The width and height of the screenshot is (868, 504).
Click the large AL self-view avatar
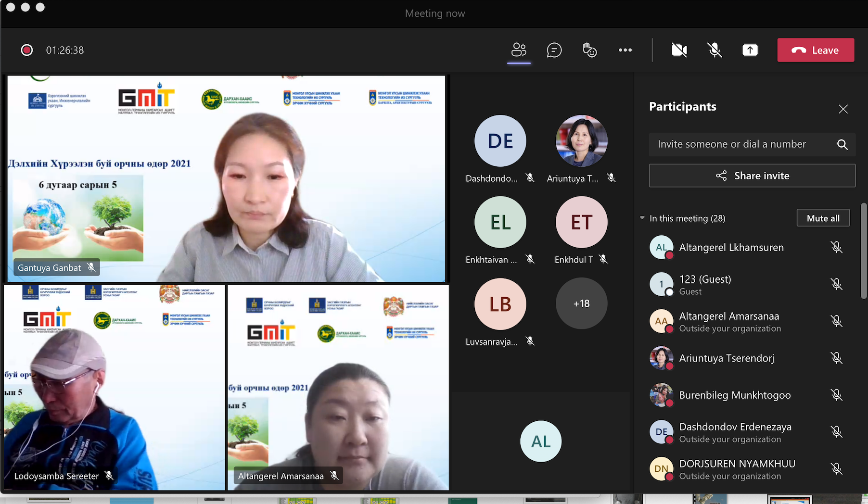(x=541, y=441)
